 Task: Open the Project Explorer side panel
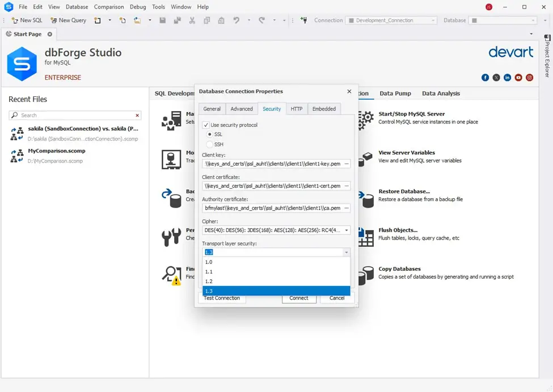[547, 56]
